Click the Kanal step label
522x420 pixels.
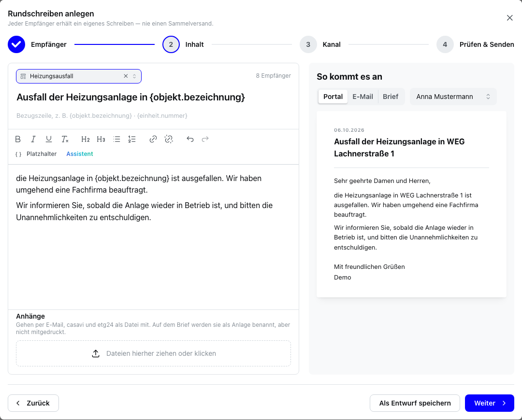(x=332, y=44)
